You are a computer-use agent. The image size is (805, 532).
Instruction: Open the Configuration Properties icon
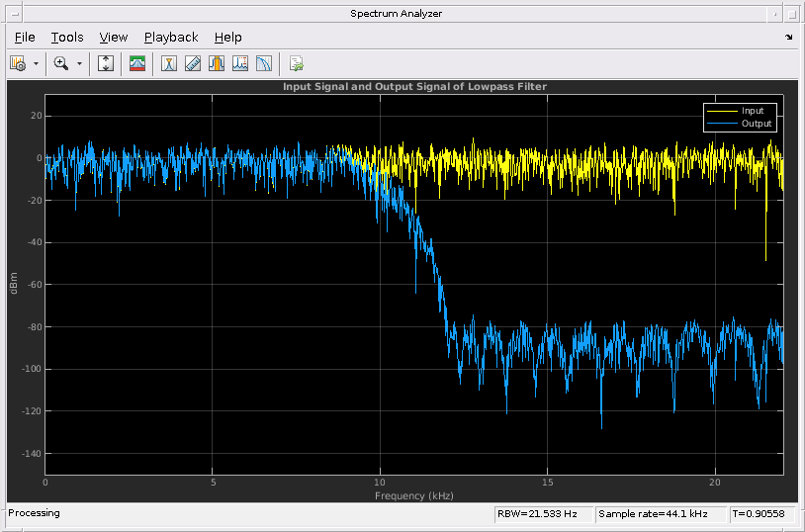(18, 63)
